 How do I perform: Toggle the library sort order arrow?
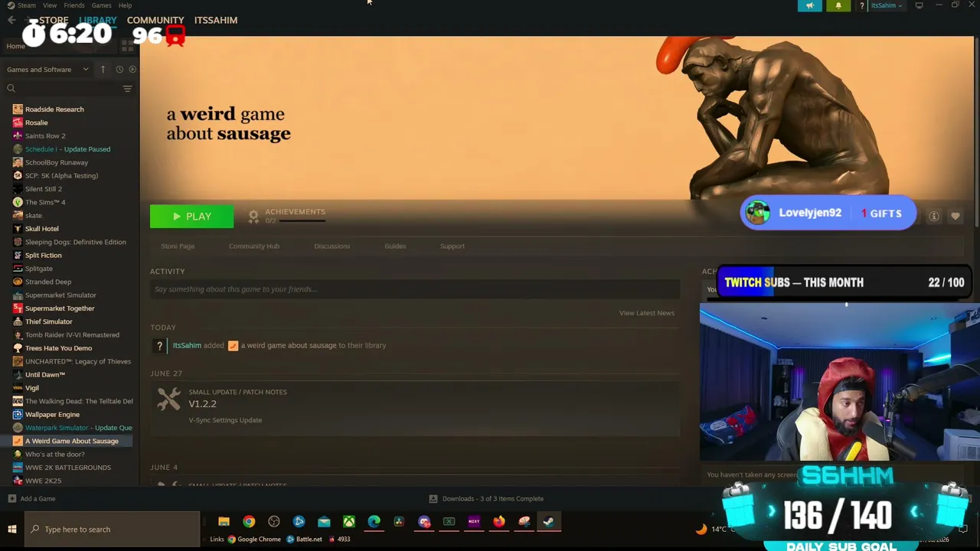click(103, 70)
